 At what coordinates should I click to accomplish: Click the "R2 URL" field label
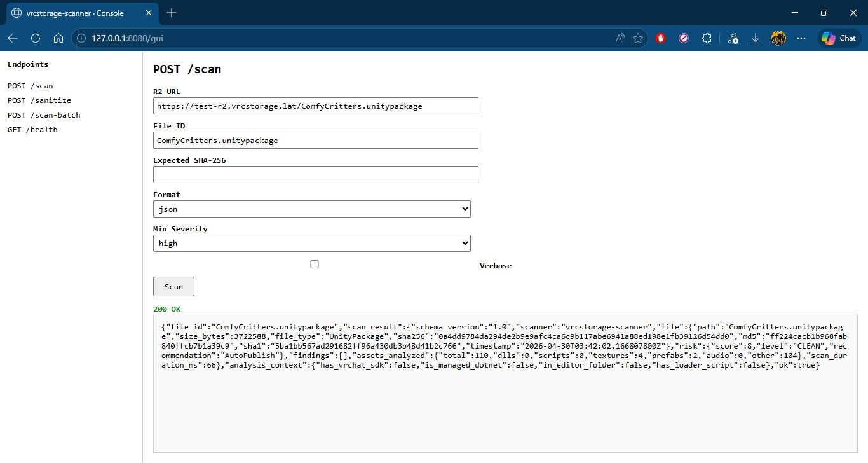166,92
